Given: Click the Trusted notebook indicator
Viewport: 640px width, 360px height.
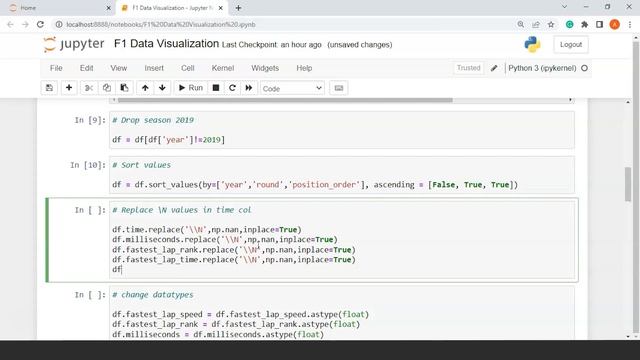Looking at the screenshot, I should click(x=469, y=68).
